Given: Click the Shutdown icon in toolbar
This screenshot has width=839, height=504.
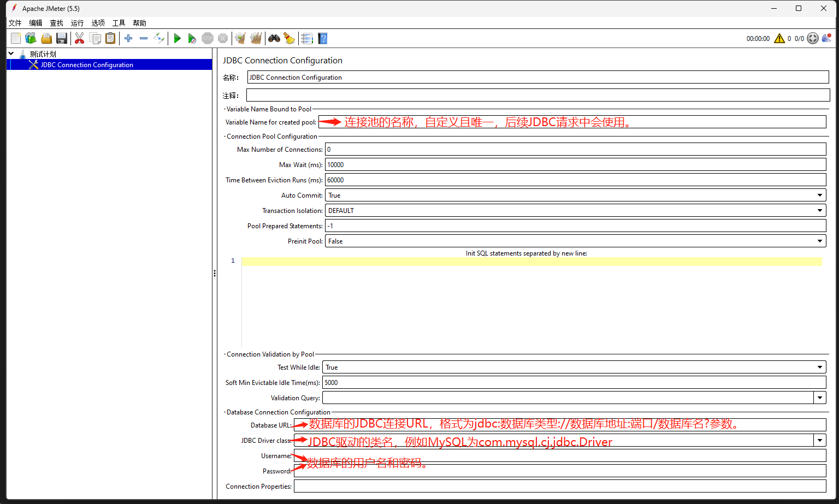Looking at the screenshot, I should point(223,38).
